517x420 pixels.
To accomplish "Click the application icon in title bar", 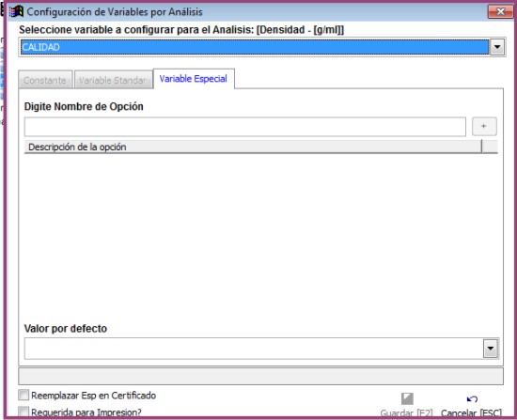I will 16,12.
